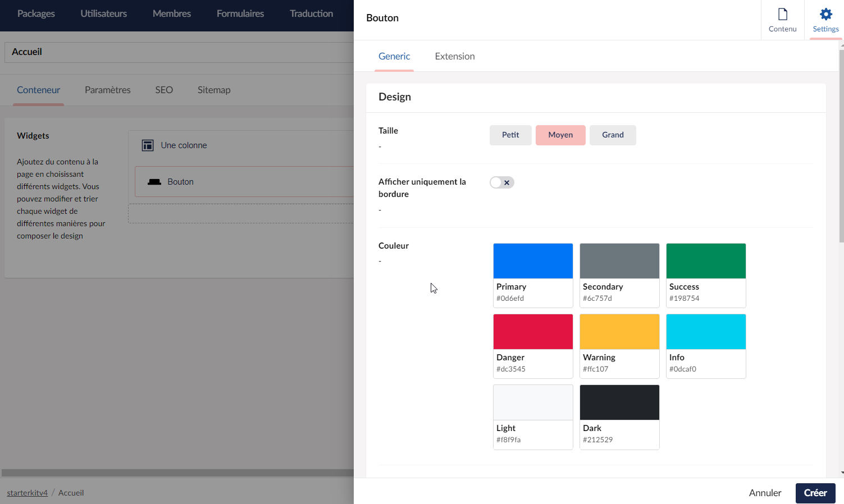This screenshot has width=844, height=504.
Task: Click Annuler to cancel
Action: click(765, 493)
